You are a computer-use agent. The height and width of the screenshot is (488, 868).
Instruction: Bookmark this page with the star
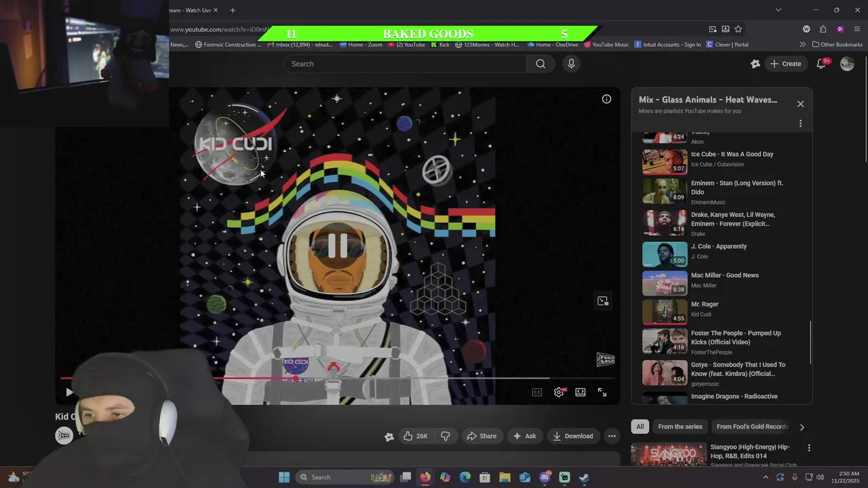point(738,29)
